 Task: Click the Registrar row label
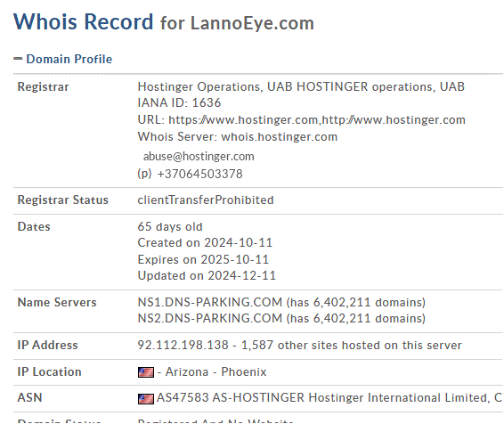pos(43,86)
